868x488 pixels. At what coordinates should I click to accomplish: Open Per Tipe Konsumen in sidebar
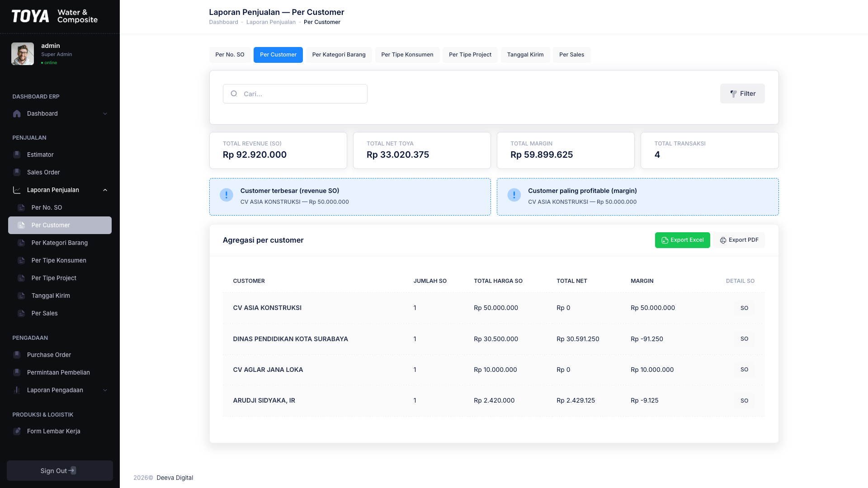point(60,260)
